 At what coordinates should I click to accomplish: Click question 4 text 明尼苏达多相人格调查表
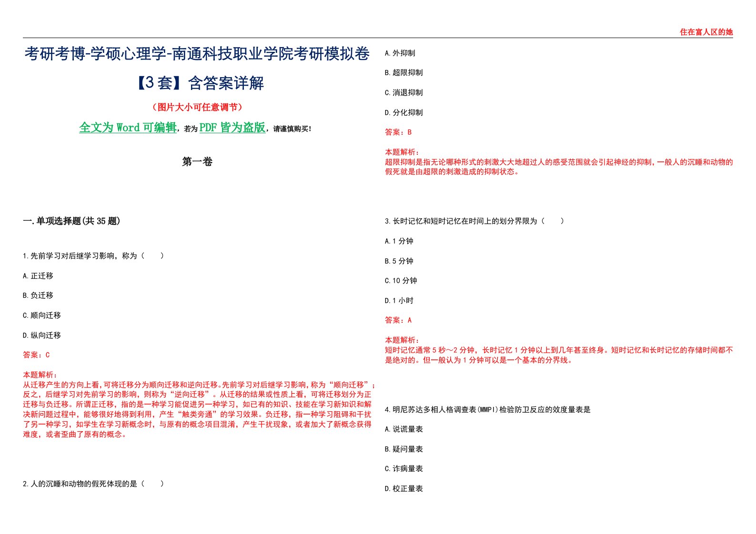488,410
